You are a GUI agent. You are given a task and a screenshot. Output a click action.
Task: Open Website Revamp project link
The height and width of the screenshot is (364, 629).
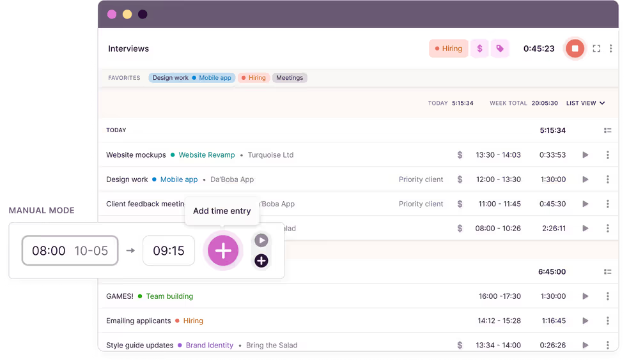(206, 155)
